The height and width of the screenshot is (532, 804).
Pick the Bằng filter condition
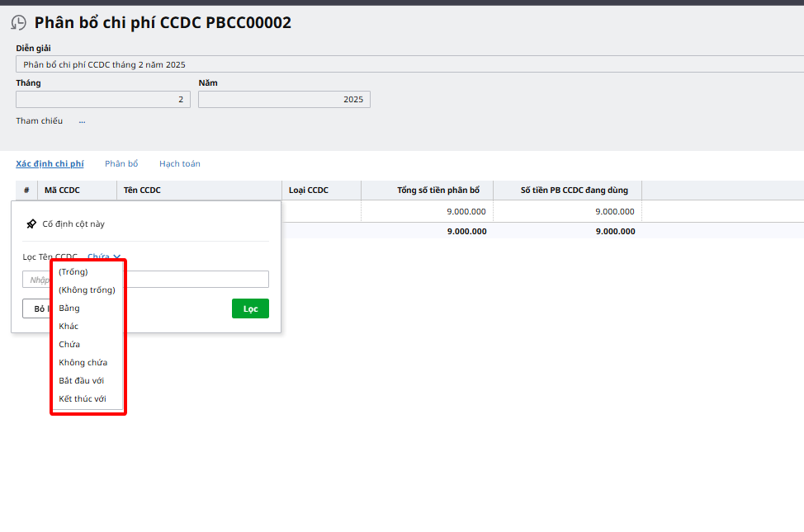coord(69,308)
